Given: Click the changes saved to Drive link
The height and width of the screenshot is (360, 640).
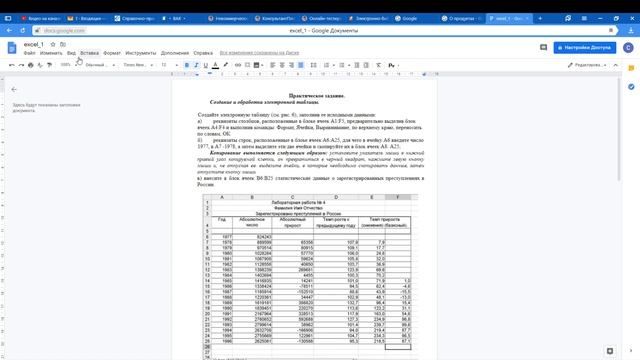Looking at the screenshot, I should [259, 53].
